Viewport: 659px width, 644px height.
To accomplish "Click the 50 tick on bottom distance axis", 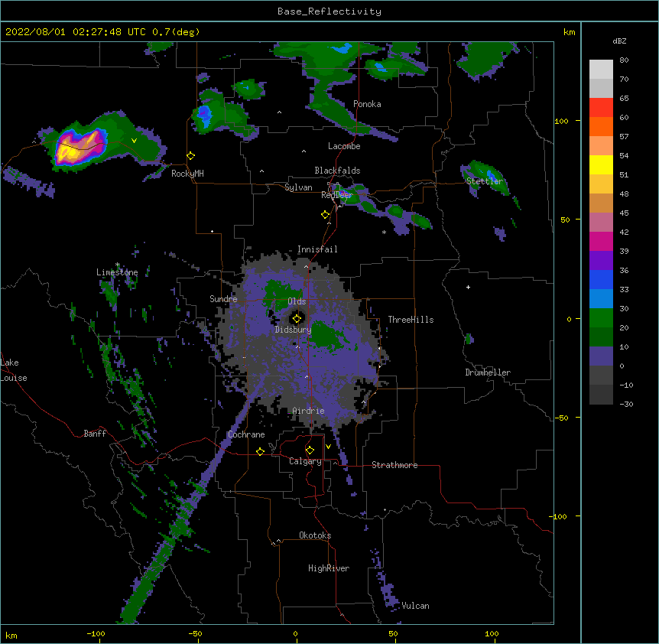I will (393, 633).
